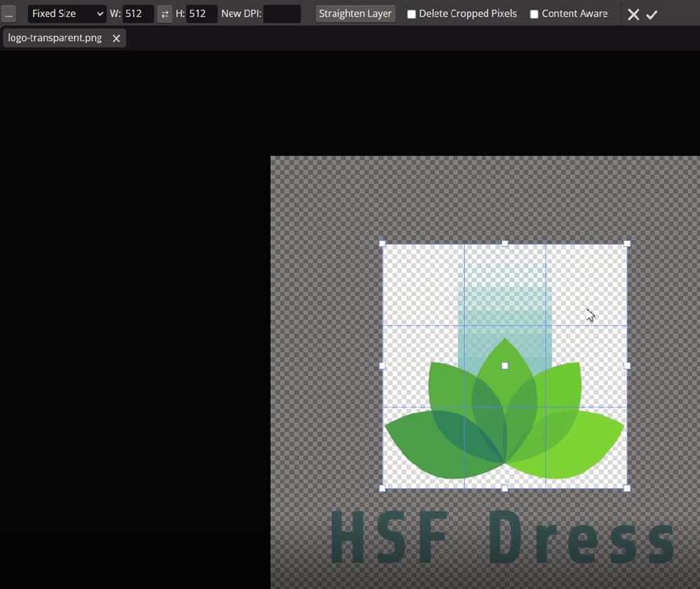The image size is (700, 589).
Task: Edit the crop height field showing 512
Action: coord(202,14)
